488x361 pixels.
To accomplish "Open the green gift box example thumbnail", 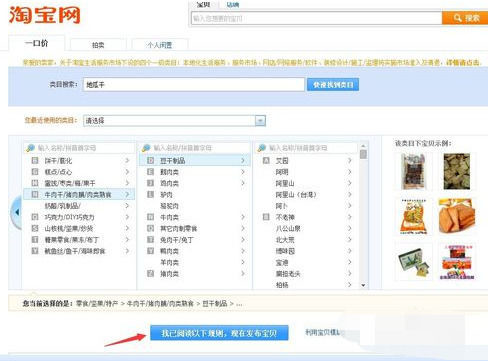I will pyautogui.click(x=413, y=262).
